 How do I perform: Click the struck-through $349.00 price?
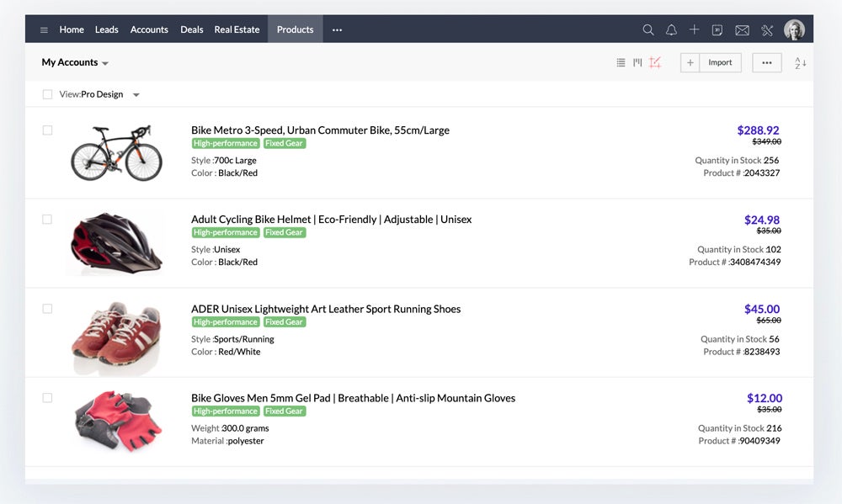pos(767,141)
